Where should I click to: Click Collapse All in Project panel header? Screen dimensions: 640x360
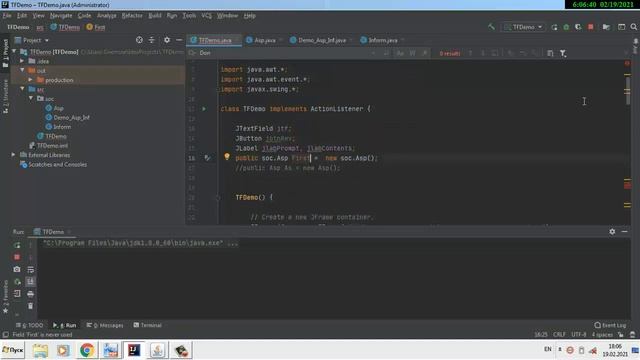tap(152, 40)
